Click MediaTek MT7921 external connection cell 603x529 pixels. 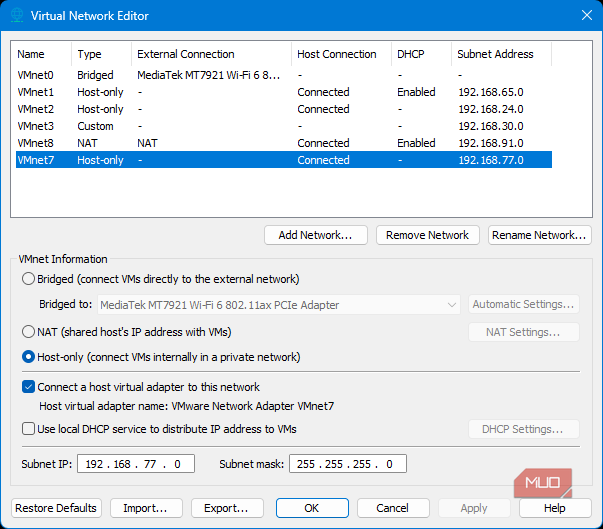209,75
